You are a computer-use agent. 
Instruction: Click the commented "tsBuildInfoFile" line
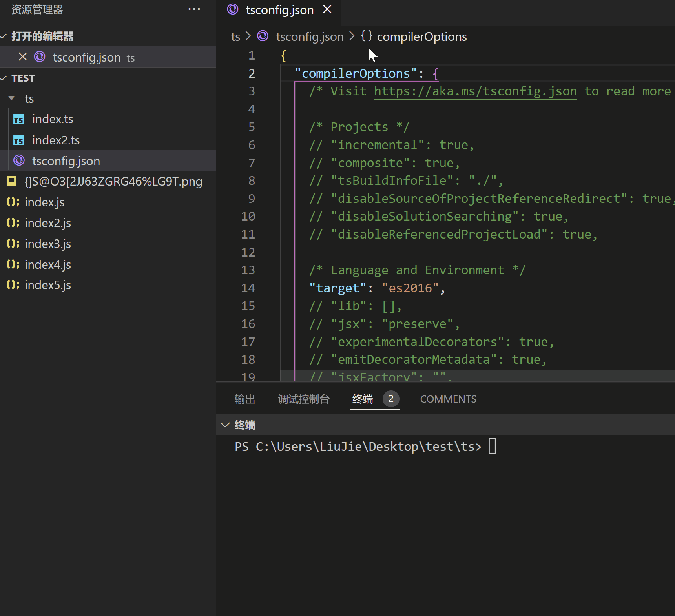[x=406, y=180]
